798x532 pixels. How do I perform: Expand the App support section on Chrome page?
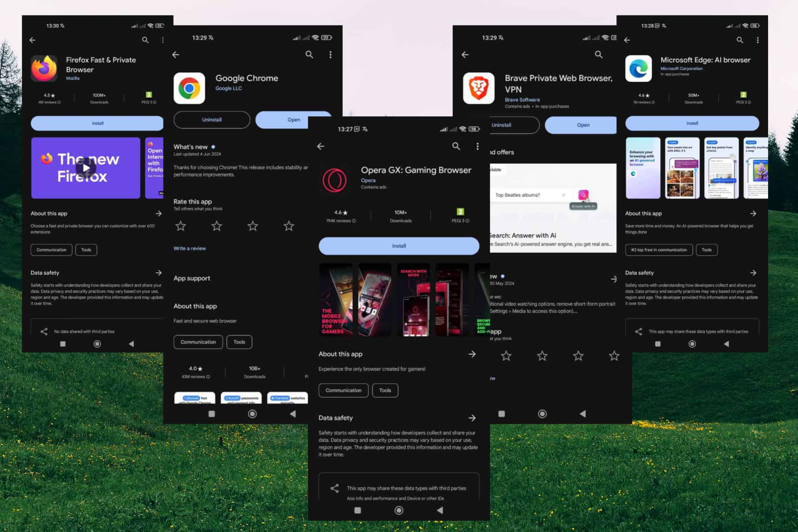[x=191, y=277]
